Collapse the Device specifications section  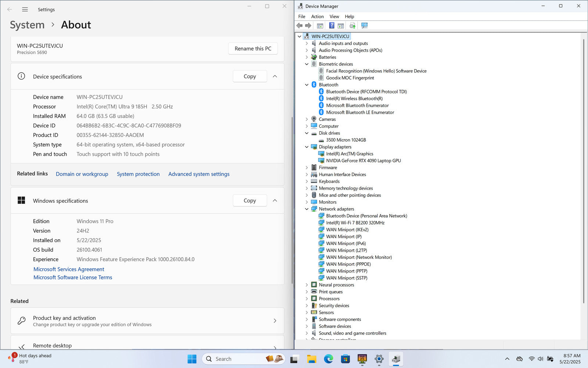275,76
